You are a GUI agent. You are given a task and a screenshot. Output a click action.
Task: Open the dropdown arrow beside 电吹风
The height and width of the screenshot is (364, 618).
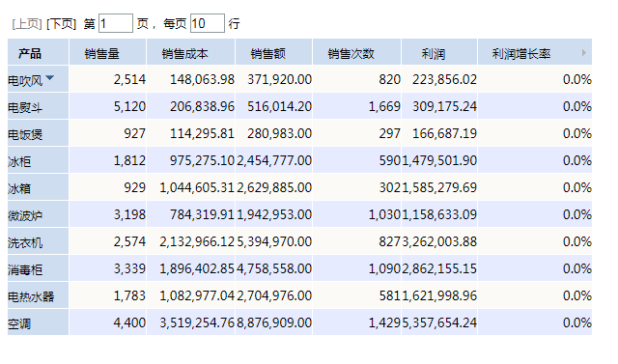(x=49, y=77)
